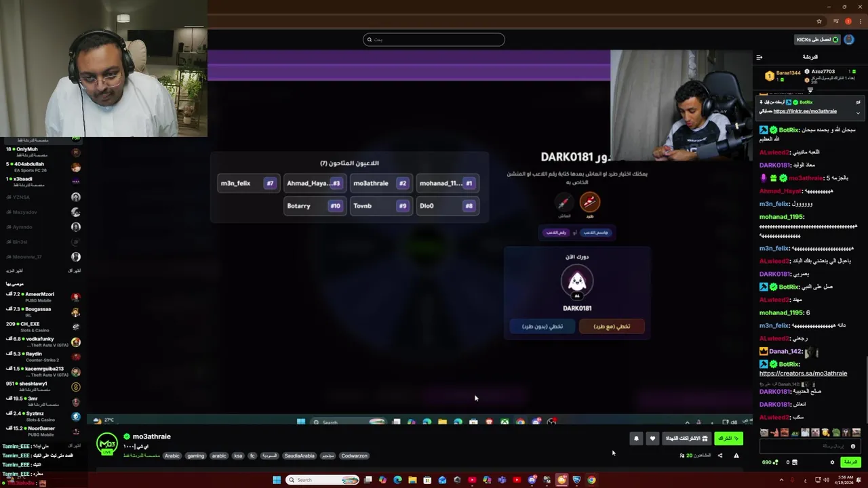Expand the pinned BotRix message chevron
The height and width of the screenshot is (488, 868).
pyautogui.click(x=858, y=112)
